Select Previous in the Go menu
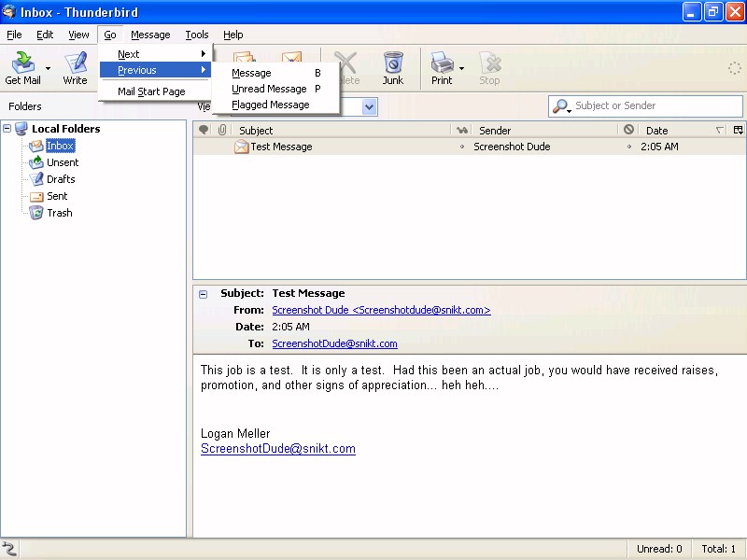Viewport: 747px width, 560px height. coord(155,70)
